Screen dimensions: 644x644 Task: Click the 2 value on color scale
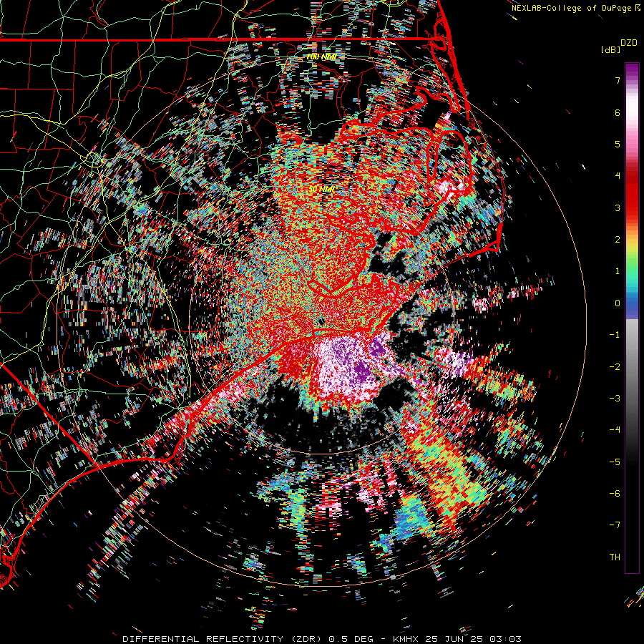618,240
